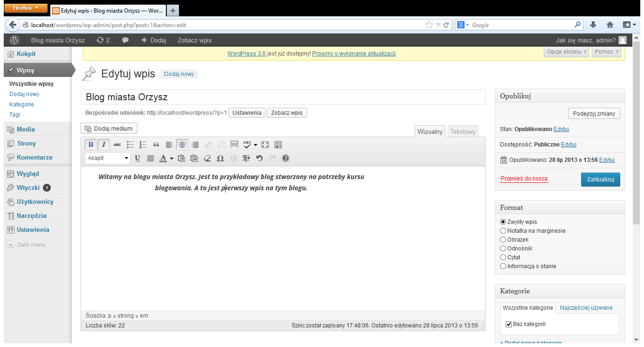
Task: Click Podejrzyj zmiany button
Action: (x=594, y=113)
